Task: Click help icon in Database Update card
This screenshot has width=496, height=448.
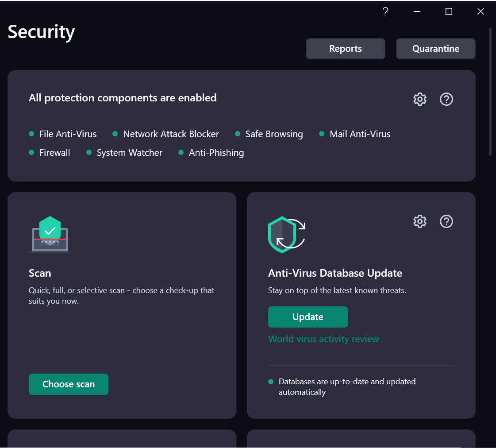Action: pyautogui.click(x=446, y=221)
